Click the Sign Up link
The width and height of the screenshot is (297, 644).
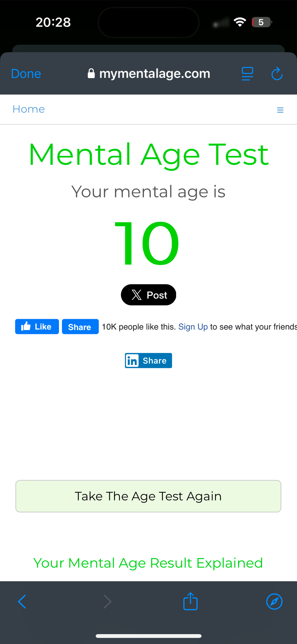[x=193, y=327]
